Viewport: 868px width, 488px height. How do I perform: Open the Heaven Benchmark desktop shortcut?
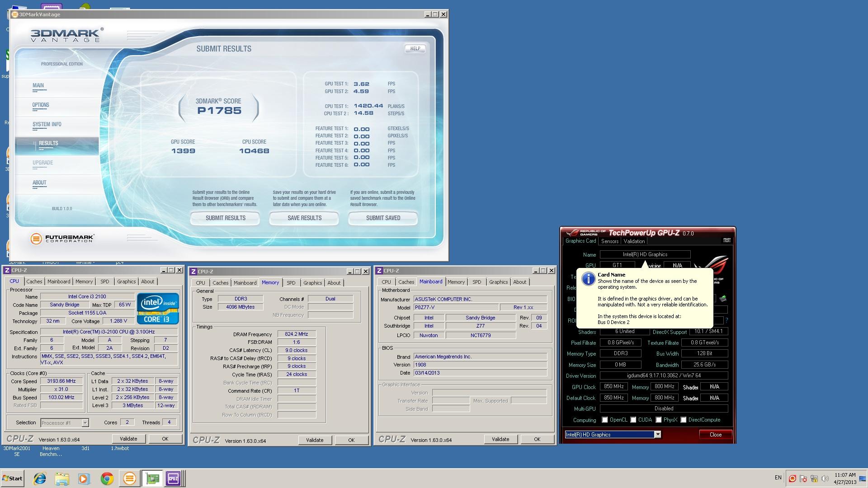(51, 451)
